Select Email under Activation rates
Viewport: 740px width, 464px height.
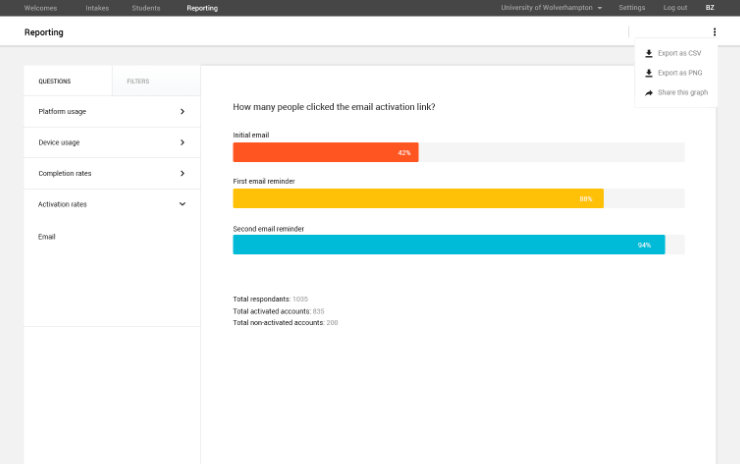(47, 237)
